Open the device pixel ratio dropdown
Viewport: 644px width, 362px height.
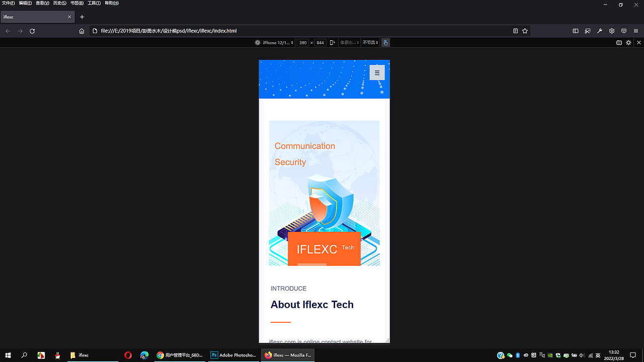click(x=349, y=43)
